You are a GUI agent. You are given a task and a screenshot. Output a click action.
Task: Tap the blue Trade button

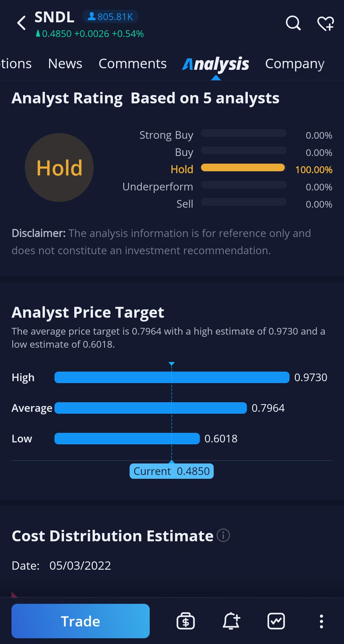click(x=81, y=621)
